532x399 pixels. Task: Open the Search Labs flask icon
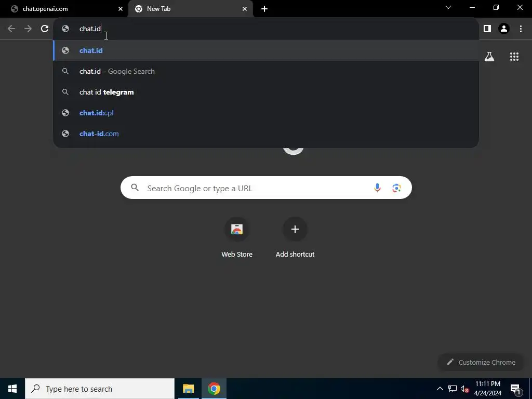click(489, 57)
